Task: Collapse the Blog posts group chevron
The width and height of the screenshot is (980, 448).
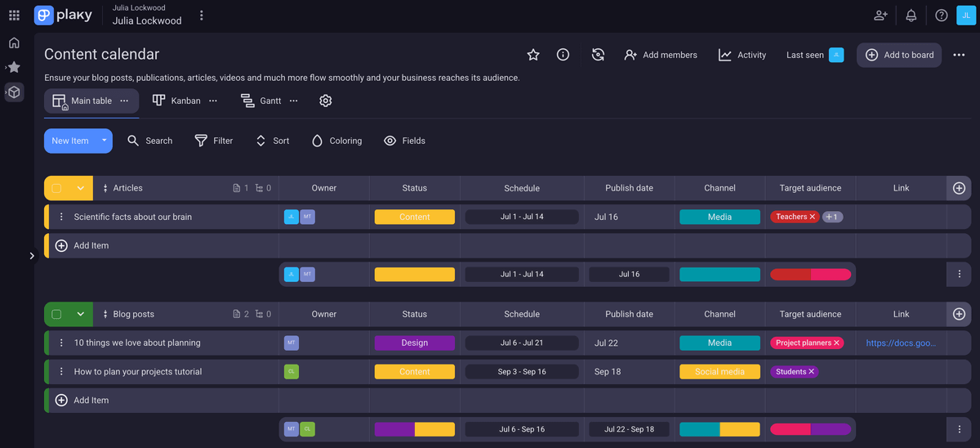Action: coord(80,314)
